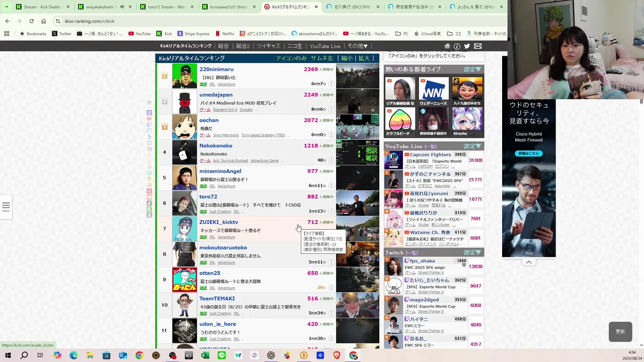Click the カラフルピーチ new live thumbnail
Viewport: 644px width, 362px height.
[x=400, y=122]
